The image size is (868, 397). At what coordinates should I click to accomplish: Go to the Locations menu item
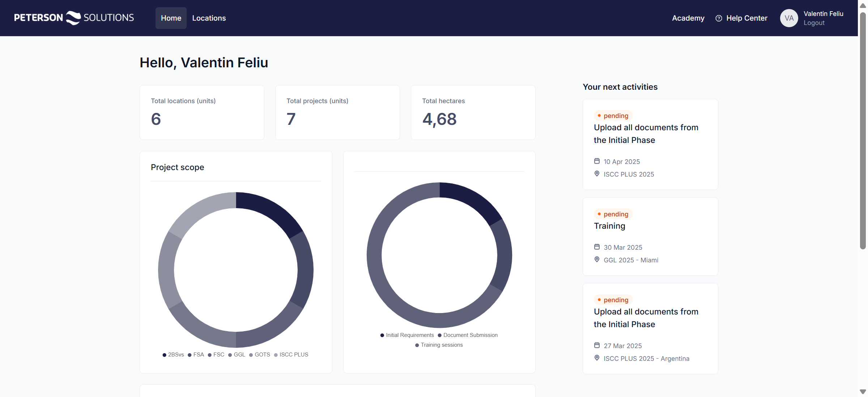pos(209,18)
